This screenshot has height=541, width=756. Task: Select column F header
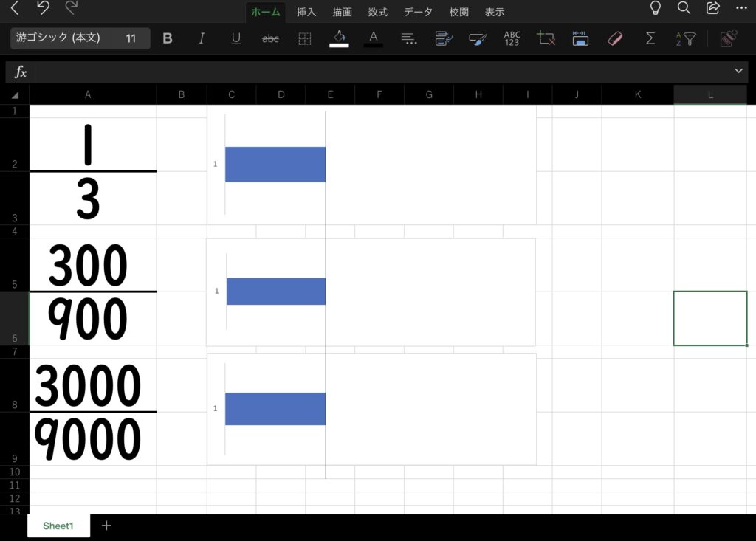click(379, 95)
